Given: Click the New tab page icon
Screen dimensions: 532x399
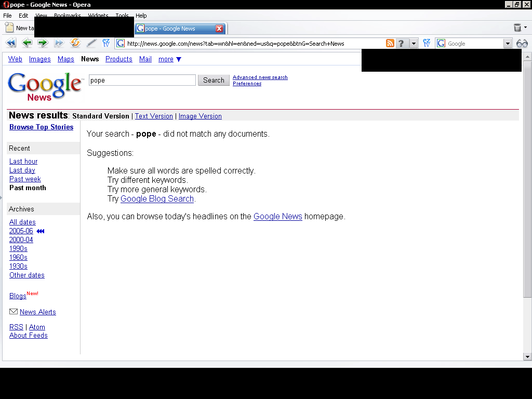Looking at the screenshot, I should click(x=9, y=28).
